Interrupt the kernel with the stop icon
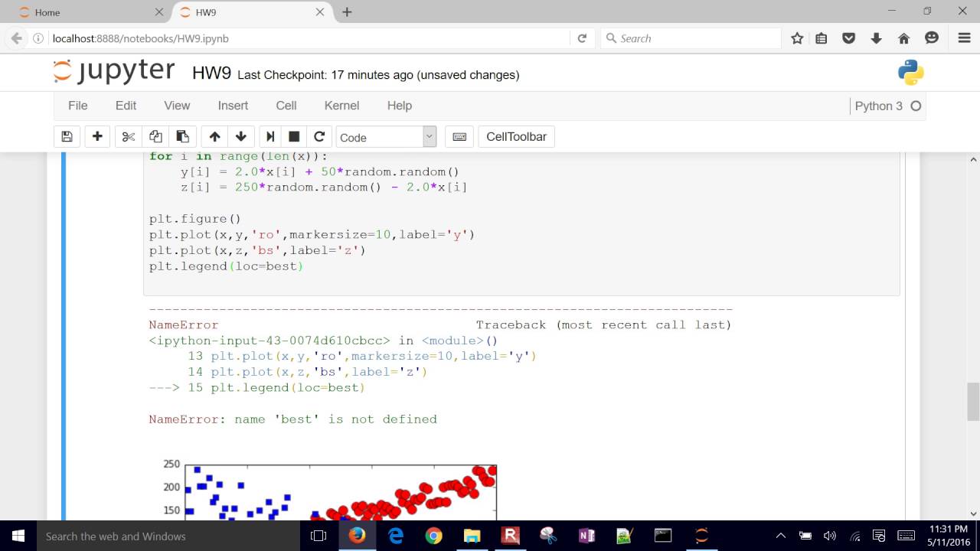 coord(294,137)
